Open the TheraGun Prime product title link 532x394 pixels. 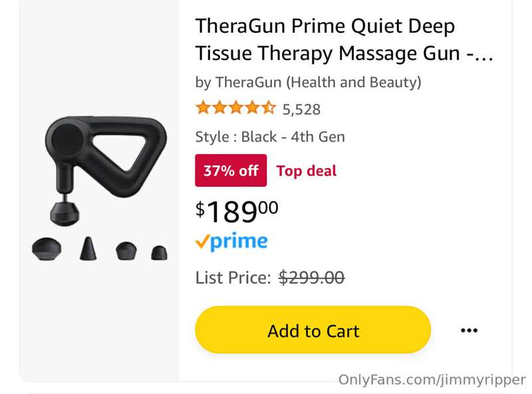[344, 40]
